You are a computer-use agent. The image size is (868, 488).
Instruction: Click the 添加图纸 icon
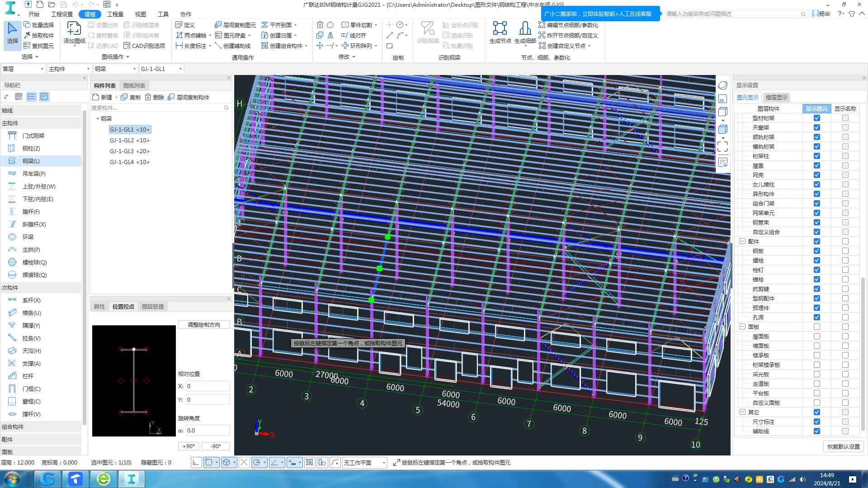tap(74, 33)
